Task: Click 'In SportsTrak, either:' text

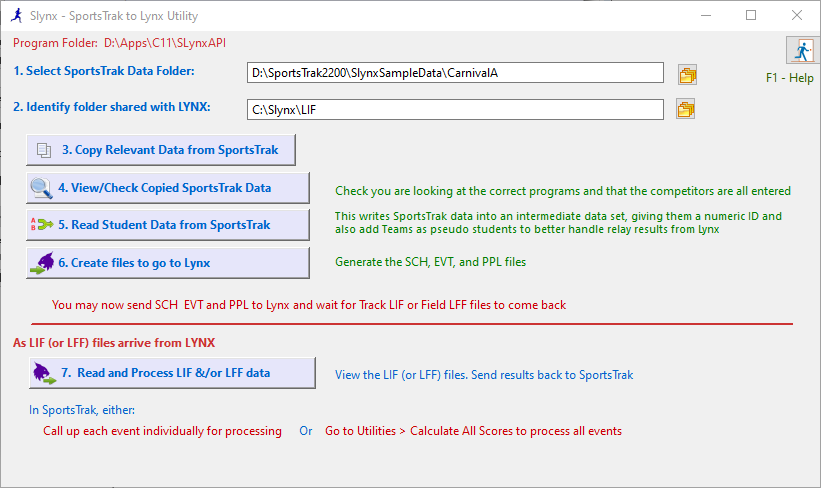Action: click(x=82, y=410)
